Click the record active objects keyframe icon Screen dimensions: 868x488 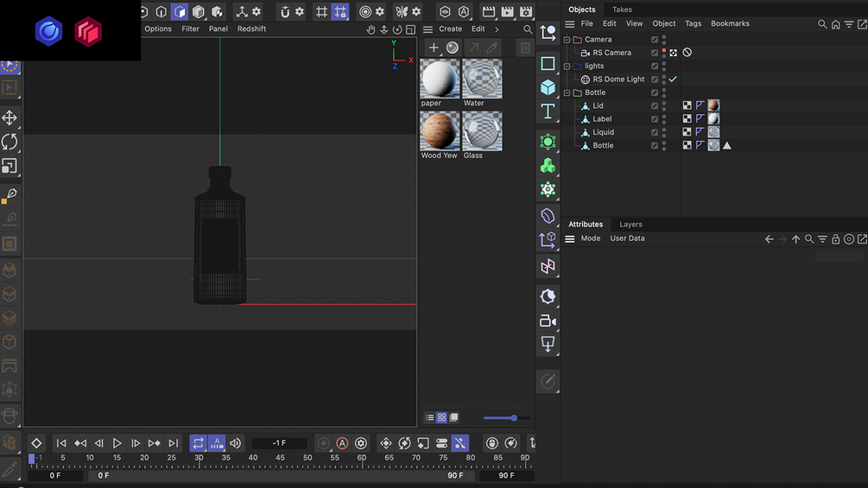pyautogui.click(x=324, y=443)
